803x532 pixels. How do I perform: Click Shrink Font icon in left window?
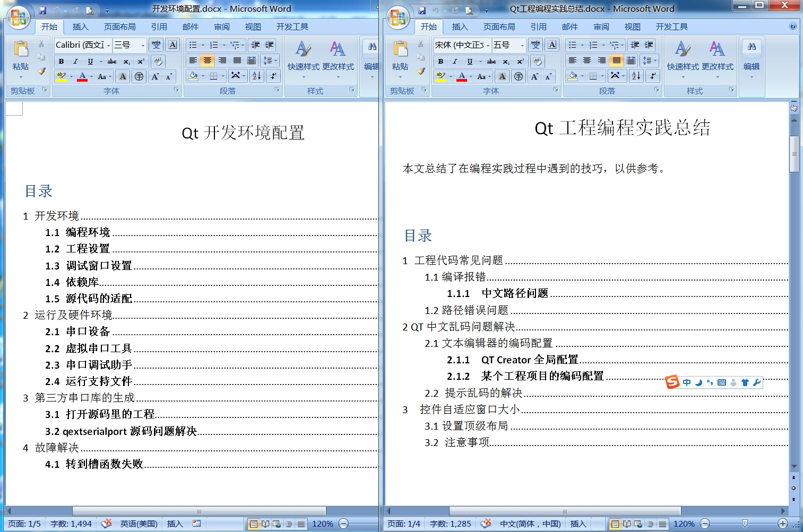[169, 76]
